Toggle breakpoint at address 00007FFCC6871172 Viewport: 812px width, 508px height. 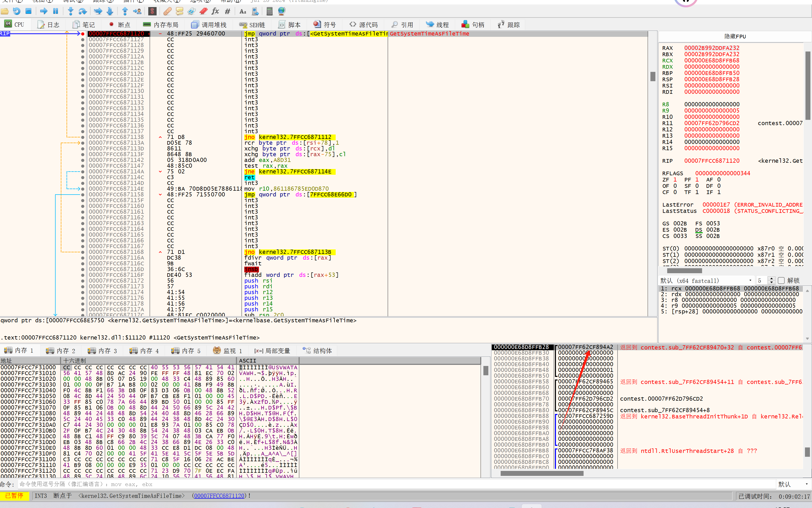coord(82,281)
